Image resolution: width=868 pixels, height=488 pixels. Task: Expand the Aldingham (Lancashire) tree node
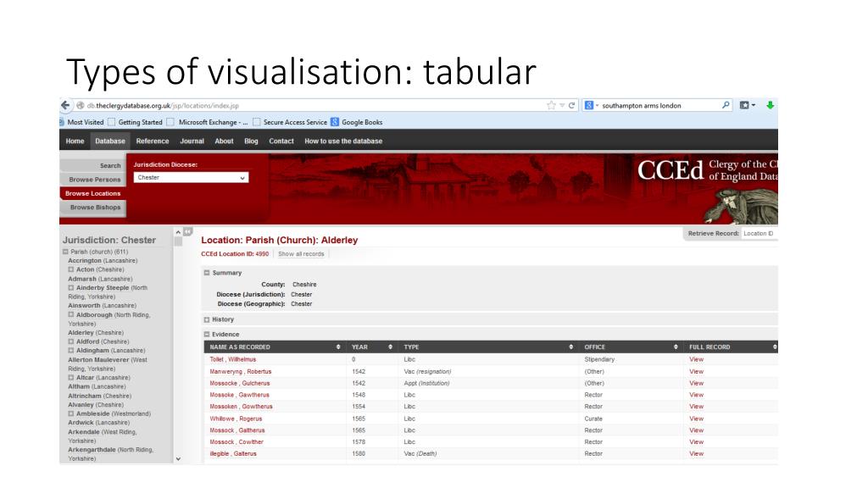[x=71, y=350]
